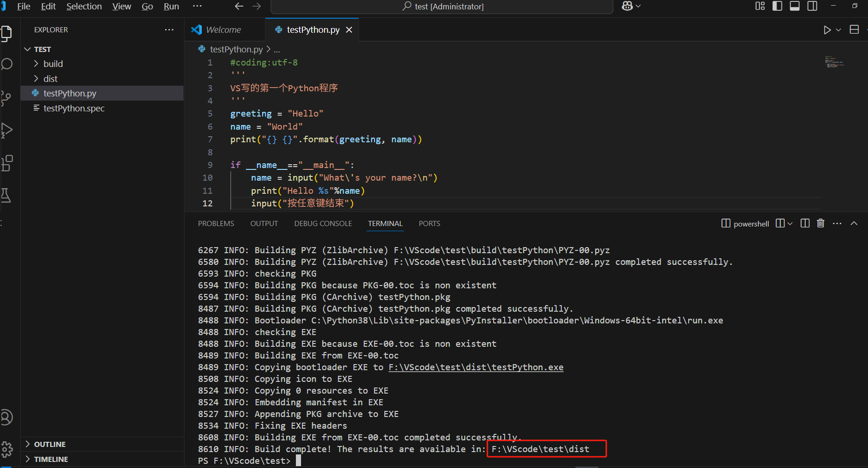Click the "Build complete!" terminal line
868x468 pixels.
[394, 449]
